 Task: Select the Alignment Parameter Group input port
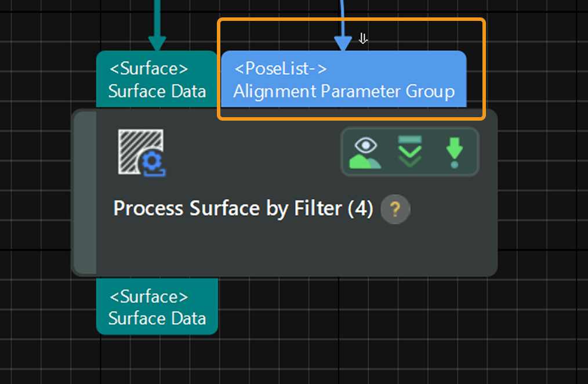(344, 79)
